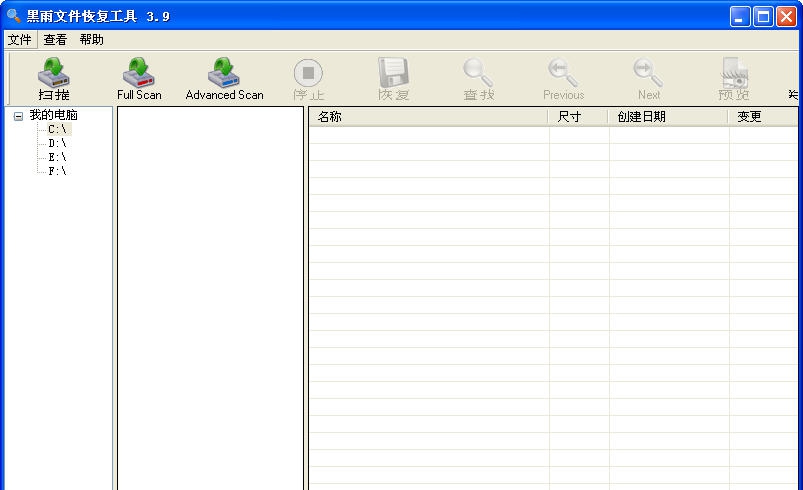Open the 文件 menu
The image size is (803, 490).
click(19, 39)
